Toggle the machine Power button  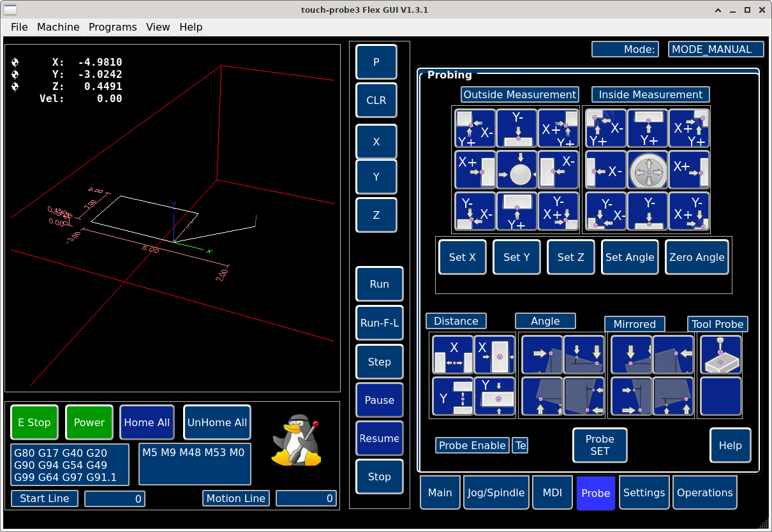click(89, 422)
